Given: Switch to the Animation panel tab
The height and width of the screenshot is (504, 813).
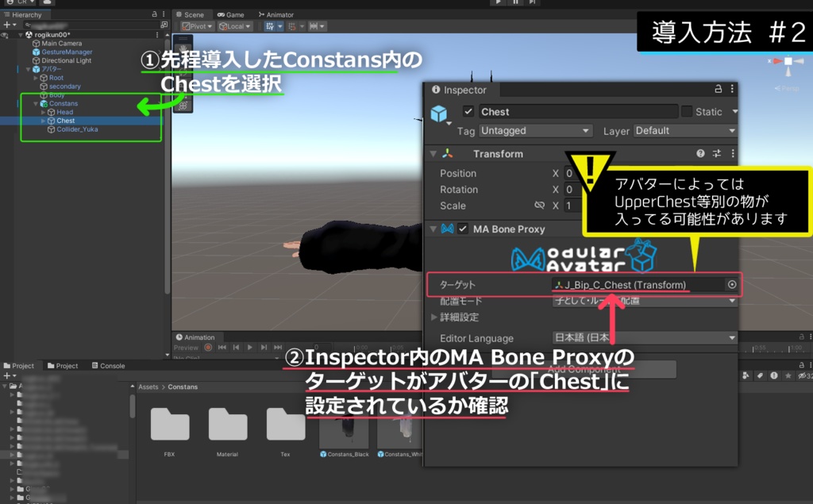Looking at the screenshot, I should (x=195, y=337).
